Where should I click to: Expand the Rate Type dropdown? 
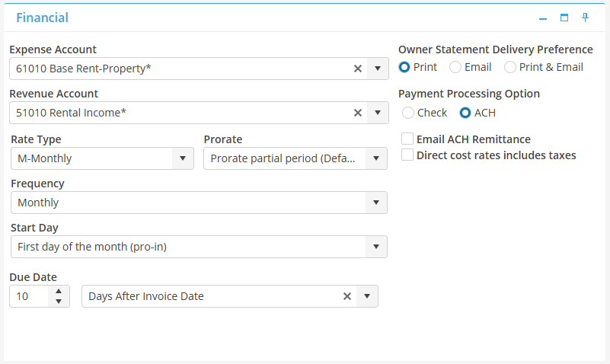point(182,158)
